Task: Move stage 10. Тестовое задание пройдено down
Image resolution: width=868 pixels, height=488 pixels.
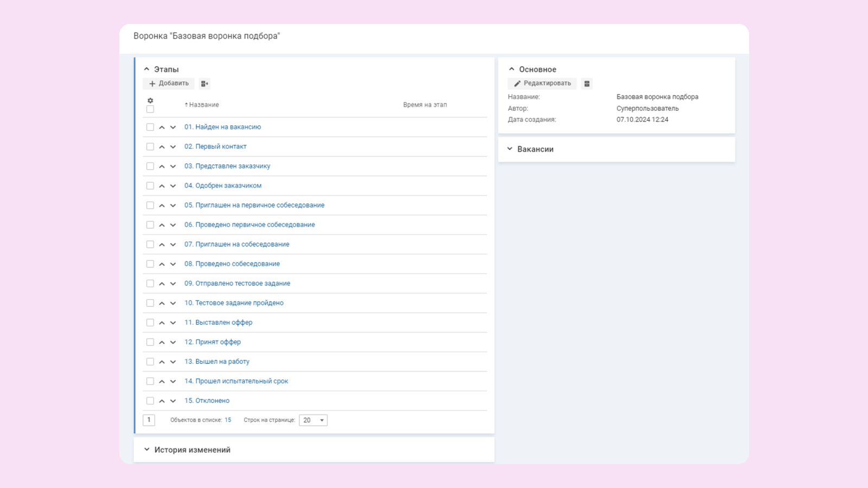Action: coord(173,303)
